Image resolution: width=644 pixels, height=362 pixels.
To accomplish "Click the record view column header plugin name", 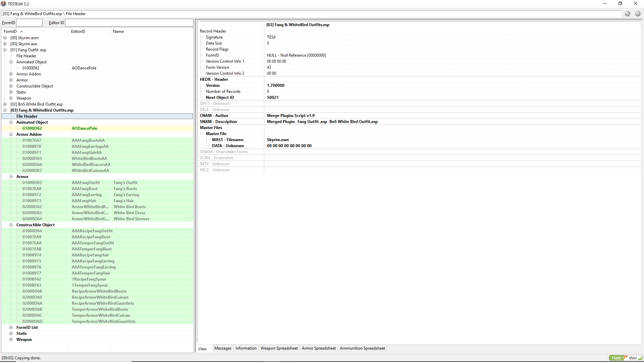I will pyautogui.click(x=298, y=25).
